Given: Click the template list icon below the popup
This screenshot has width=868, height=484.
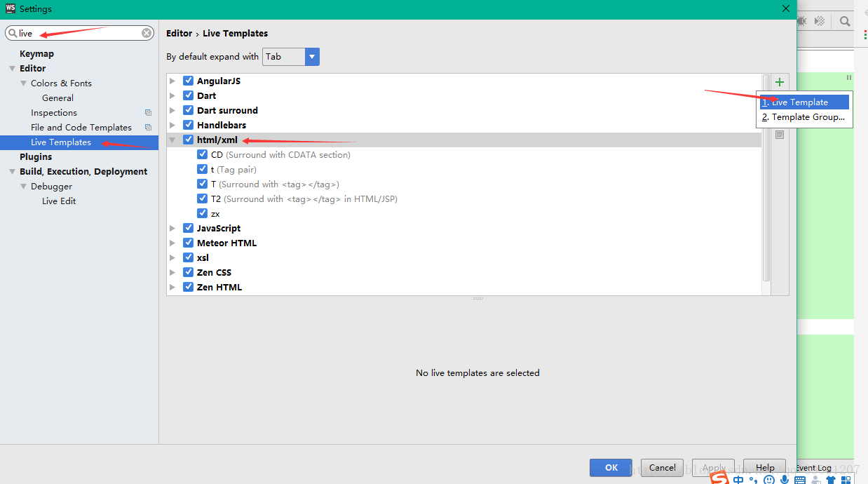Looking at the screenshot, I should (780, 135).
